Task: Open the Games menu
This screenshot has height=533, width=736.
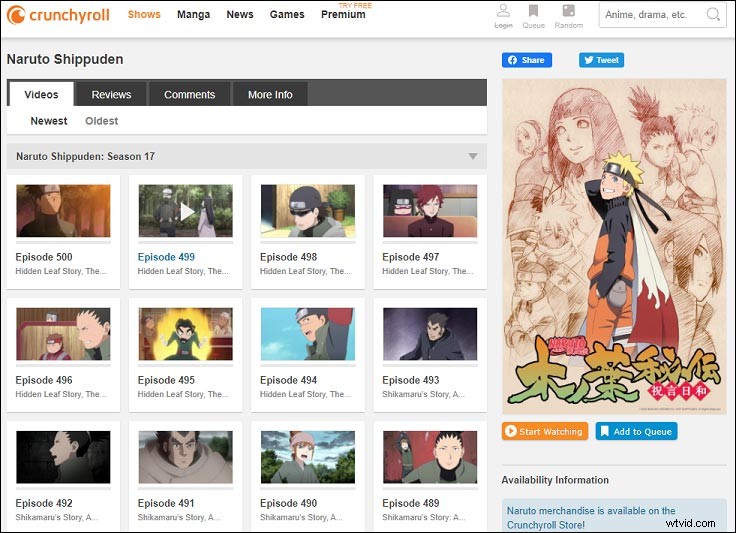Action: pyautogui.click(x=287, y=15)
